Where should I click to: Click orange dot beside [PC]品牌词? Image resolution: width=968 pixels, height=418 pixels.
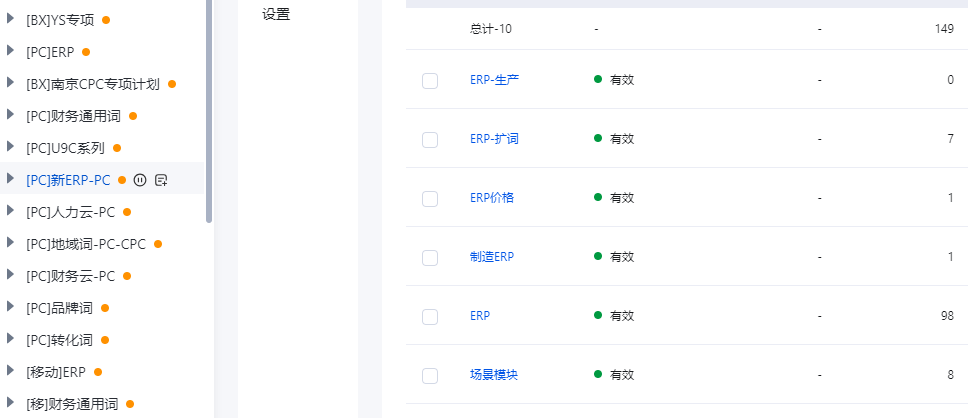[105, 308]
